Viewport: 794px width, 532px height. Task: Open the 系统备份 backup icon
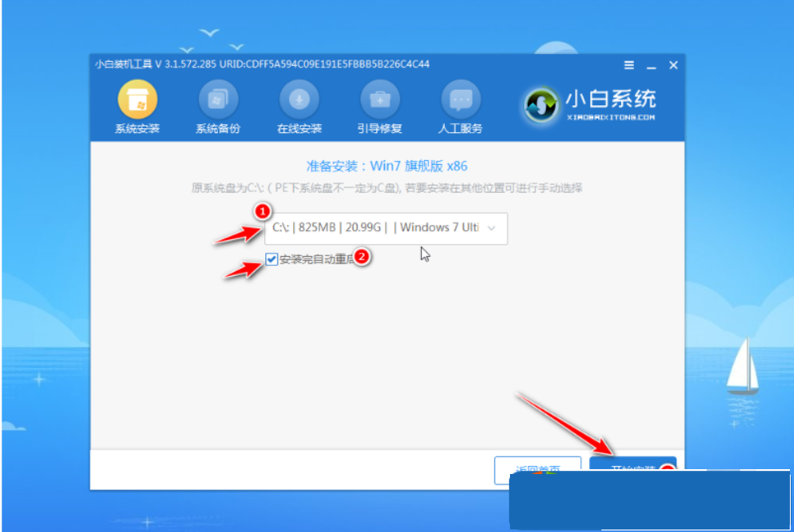tap(218, 100)
